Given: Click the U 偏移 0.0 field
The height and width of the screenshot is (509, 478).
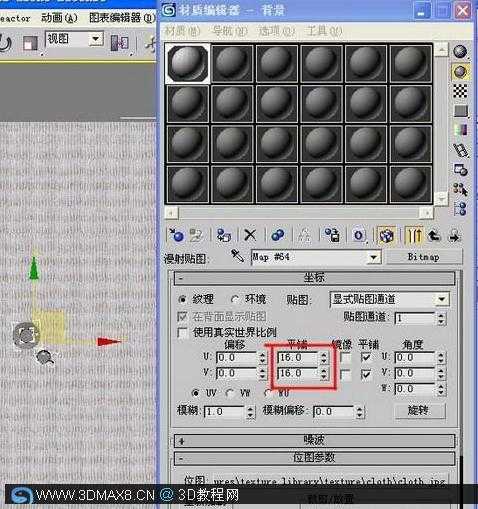Looking at the screenshot, I should 237,358.
